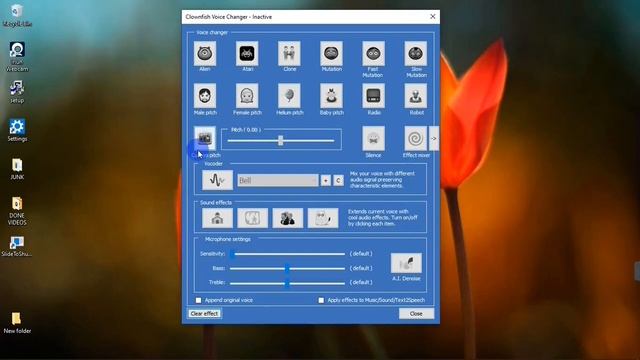Image resolution: width=640 pixels, height=360 pixels.
Task: Enable the A.I. Denoise button
Action: (x=406, y=263)
